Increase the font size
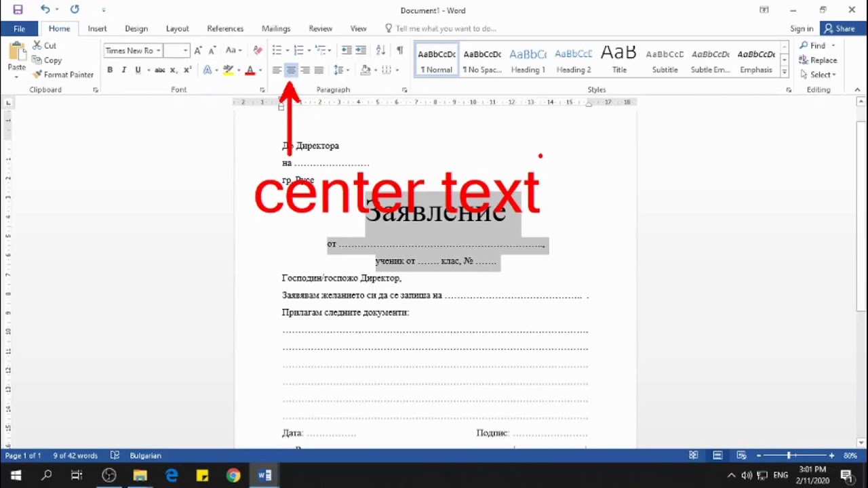The width and height of the screenshot is (868, 488). coord(198,50)
